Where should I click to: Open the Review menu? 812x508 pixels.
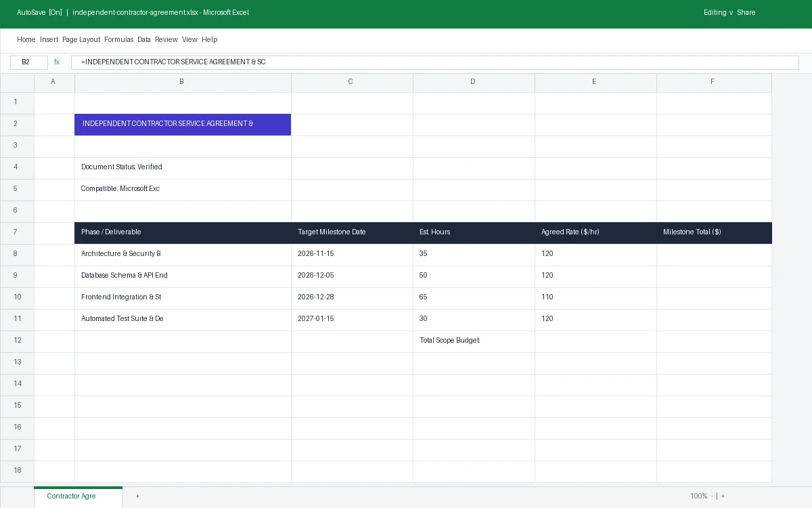pos(166,40)
